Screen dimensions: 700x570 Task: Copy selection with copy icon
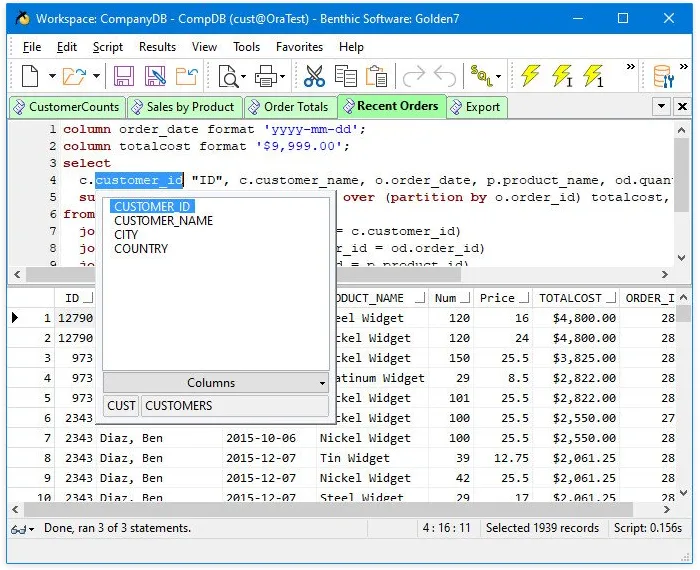pos(346,76)
